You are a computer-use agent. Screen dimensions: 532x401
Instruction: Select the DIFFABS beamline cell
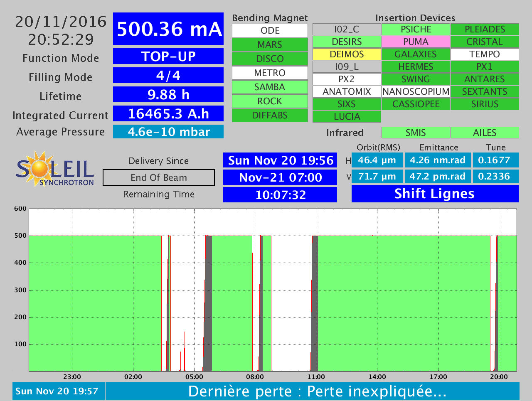(x=270, y=115)
